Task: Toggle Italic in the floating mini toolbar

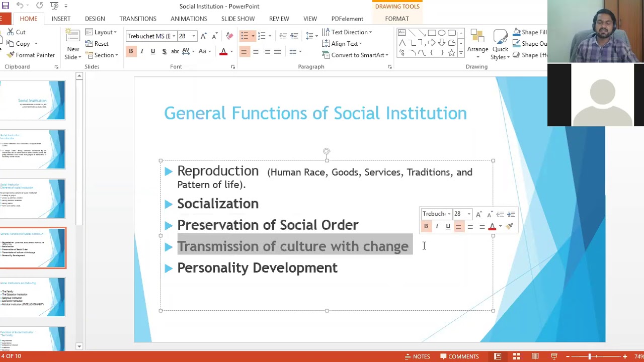Action: pyautogui.click(x=437, y=226)
